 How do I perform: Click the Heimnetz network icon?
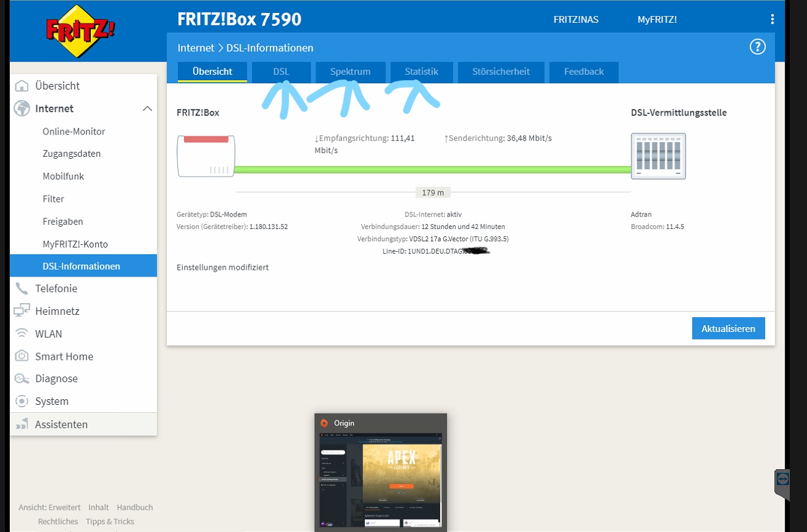click(x=22, y=311)
